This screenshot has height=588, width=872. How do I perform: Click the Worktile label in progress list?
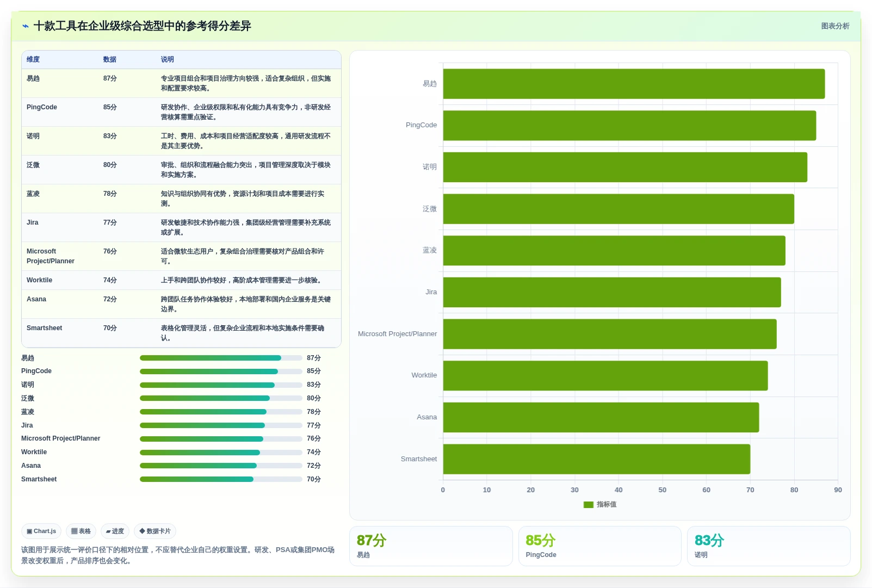(x=34, y=453)
